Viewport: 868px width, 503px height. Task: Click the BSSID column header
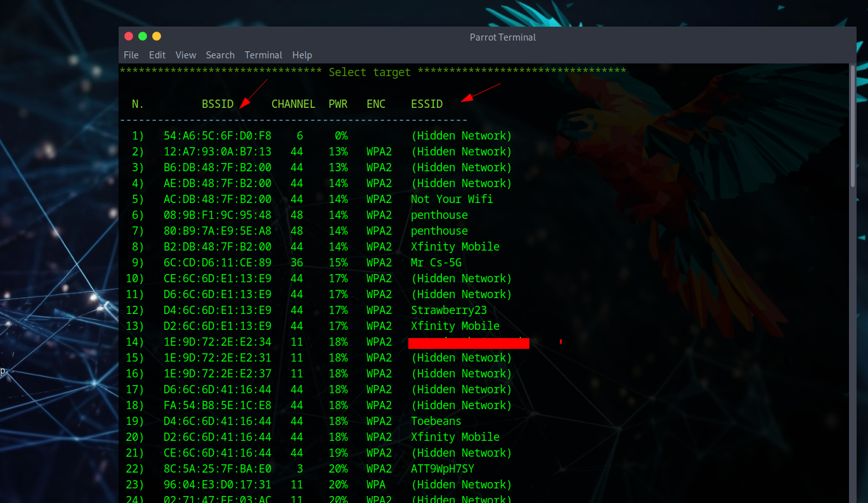pyautogui.click(x=217, y=104)
